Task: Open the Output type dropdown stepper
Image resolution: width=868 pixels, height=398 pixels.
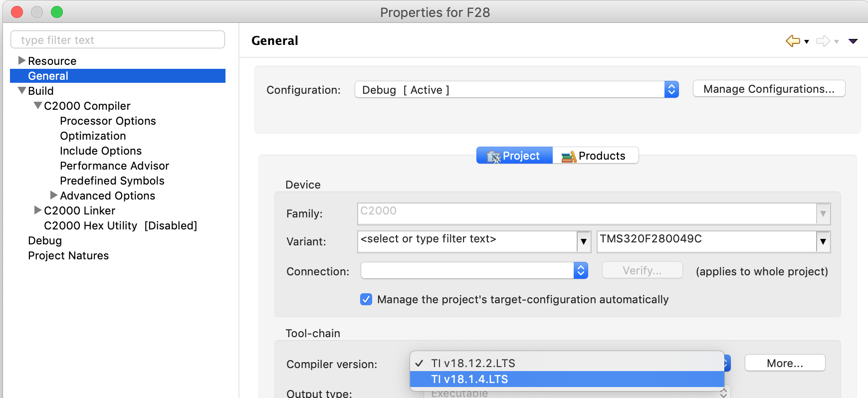Action: click(724, 393)
